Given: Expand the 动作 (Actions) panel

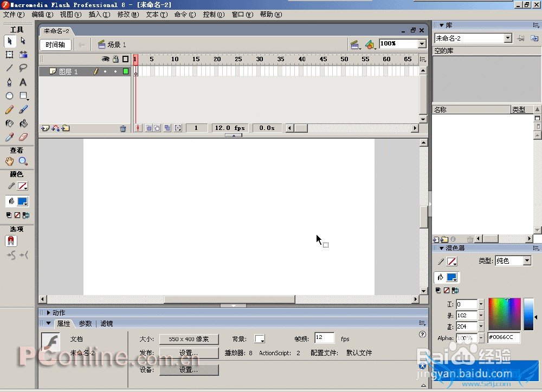Looking at the screenshot, I should click(49, 312).
